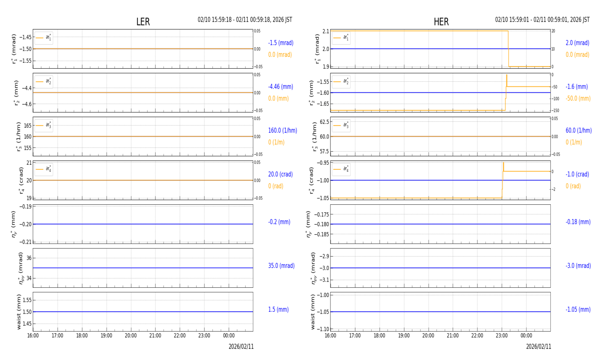This screenshot has height=364, width=595.
Task: Select the HER "waist (mm)" axis label
Action: (313, 312)
